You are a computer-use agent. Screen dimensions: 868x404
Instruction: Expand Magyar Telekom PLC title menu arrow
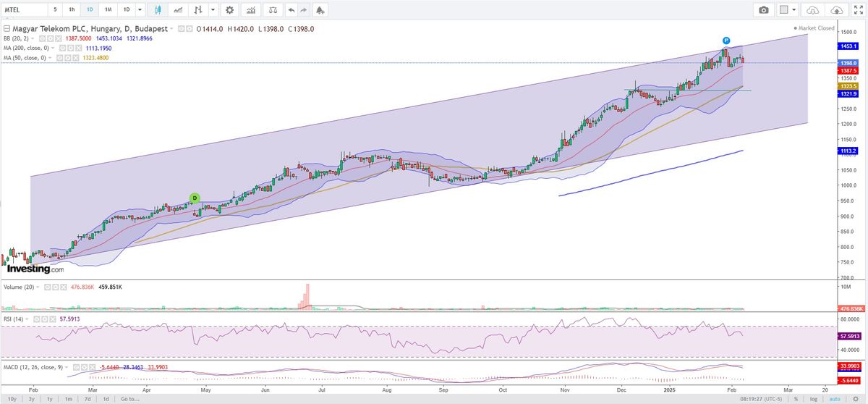(171, 29)
